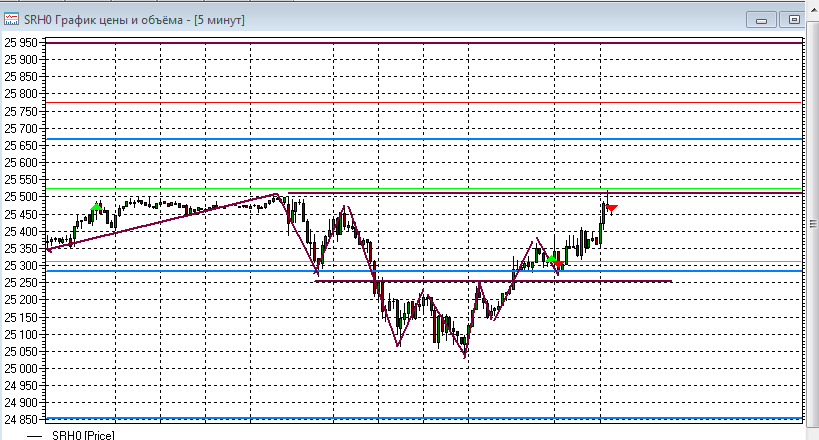Viewport: 819px width, 440px height.
Task: Select the green buy marker near 25 300
Action: coord(551,259)
